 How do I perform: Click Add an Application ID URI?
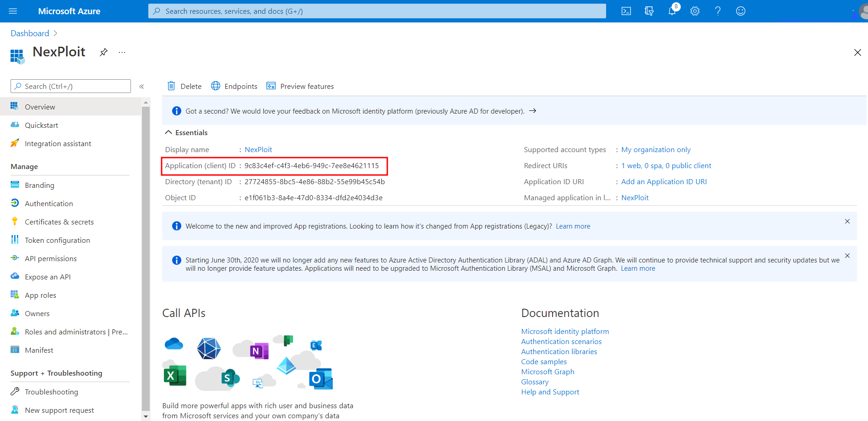[x=664, y=181]
